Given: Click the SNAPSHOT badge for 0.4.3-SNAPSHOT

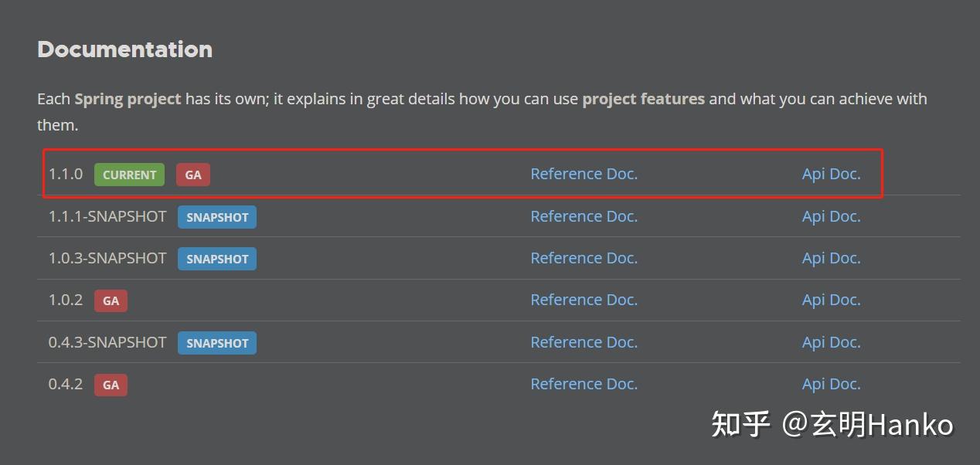Looking at the screenshot, I should click(x=217, y=343).
